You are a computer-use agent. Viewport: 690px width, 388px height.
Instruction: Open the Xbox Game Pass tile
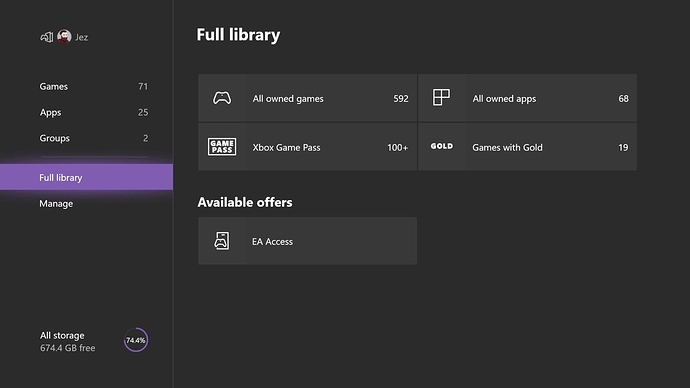tap(307, 146)
